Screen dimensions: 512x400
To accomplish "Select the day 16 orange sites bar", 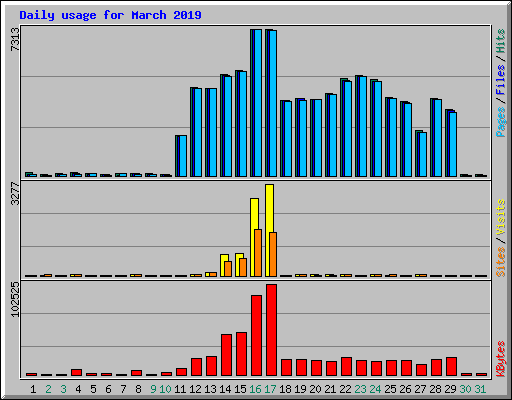I will [258, 253].
